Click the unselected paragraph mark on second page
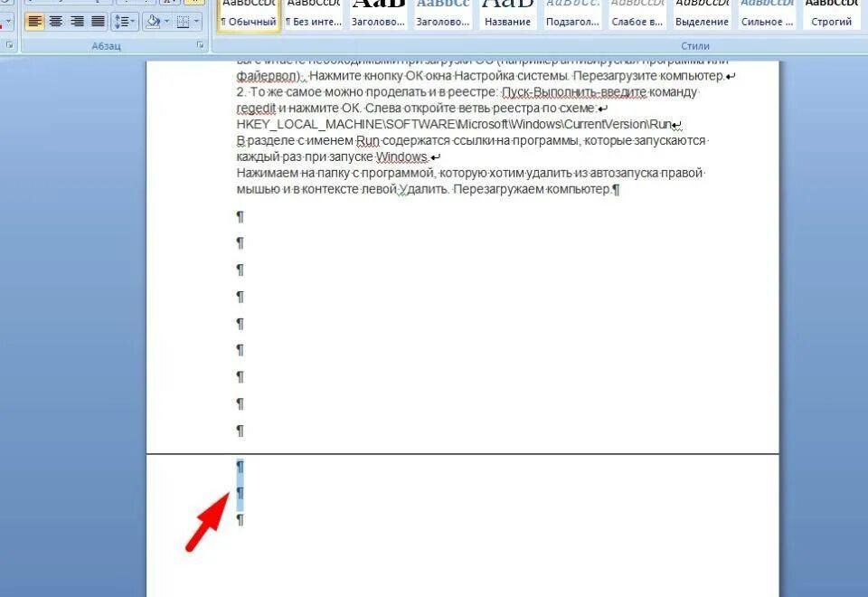Screen dimensions: 868x597 240,519
